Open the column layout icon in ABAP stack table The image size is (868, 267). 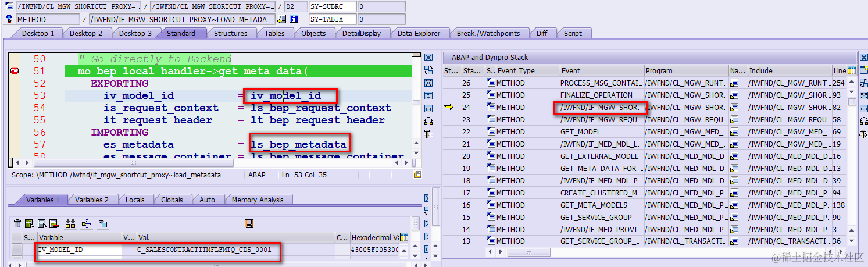point(851,70)
